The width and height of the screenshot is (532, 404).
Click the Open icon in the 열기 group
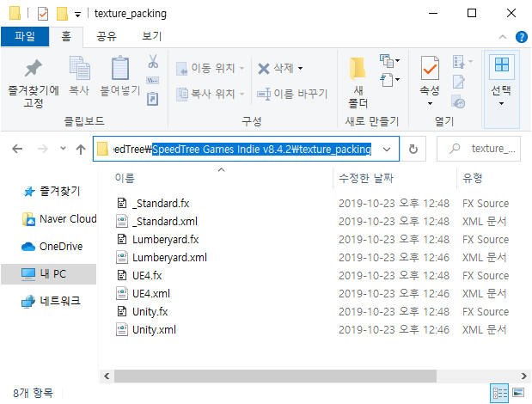(x=459, y=62)
